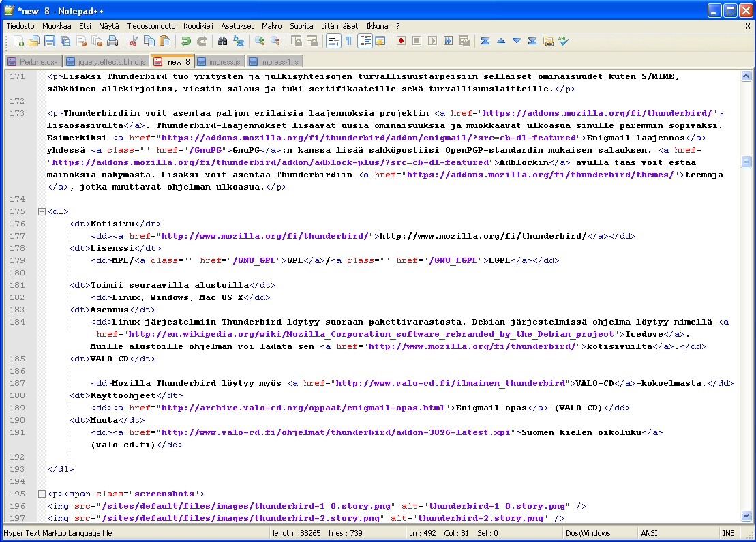Copy the selection with the Copy icon
The width and height of the screenshot is (756, 542).
click(x=149, y=42)
